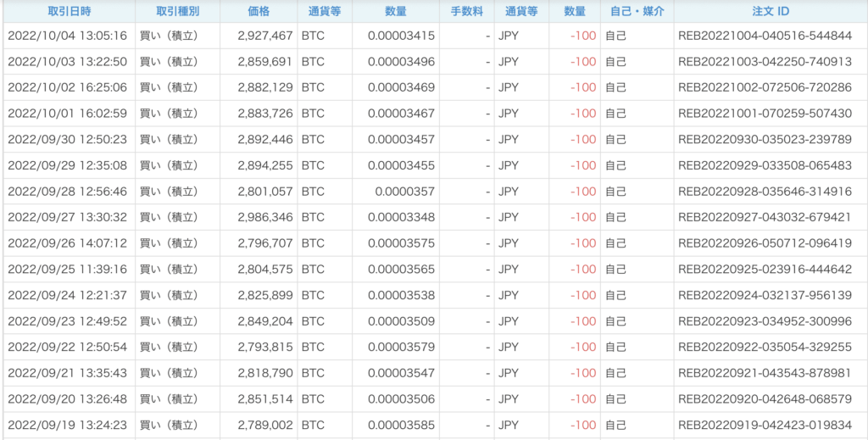Click price 2,927,467
Viewport: 868px width, 440px height.
(265, 36)
